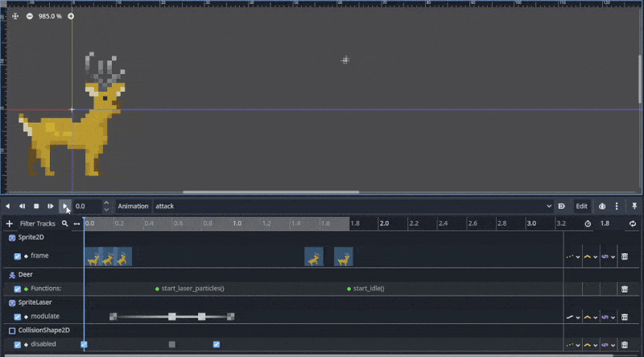The width and height of the screenshot is (644, 357).
Task: Select the first deer frame thumbnail key
Action: [x=93, y=256]
